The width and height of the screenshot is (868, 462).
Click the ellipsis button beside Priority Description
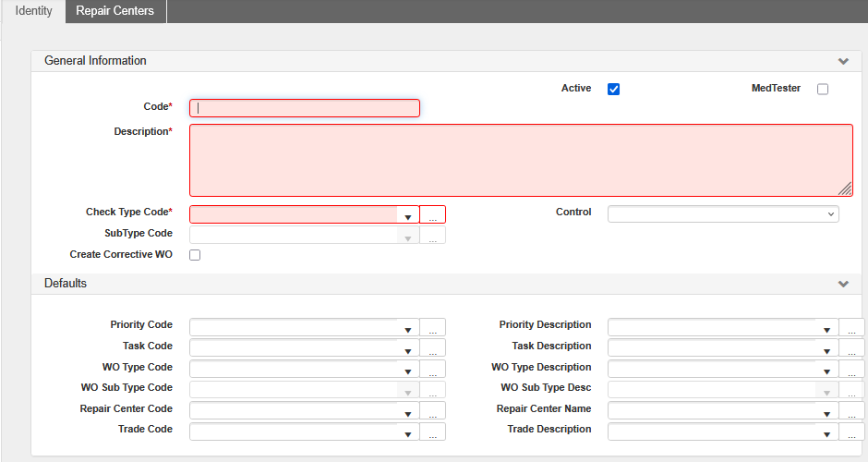(851, 327)
